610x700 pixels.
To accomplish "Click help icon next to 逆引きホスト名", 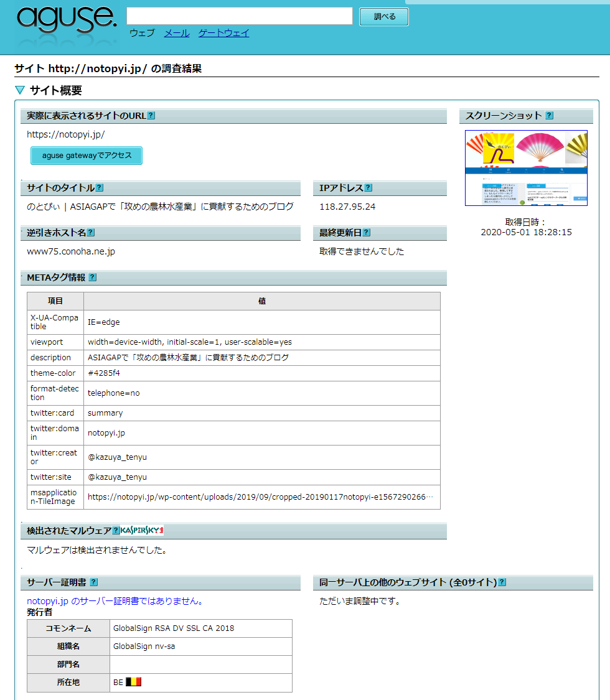I will coord(91,233).
